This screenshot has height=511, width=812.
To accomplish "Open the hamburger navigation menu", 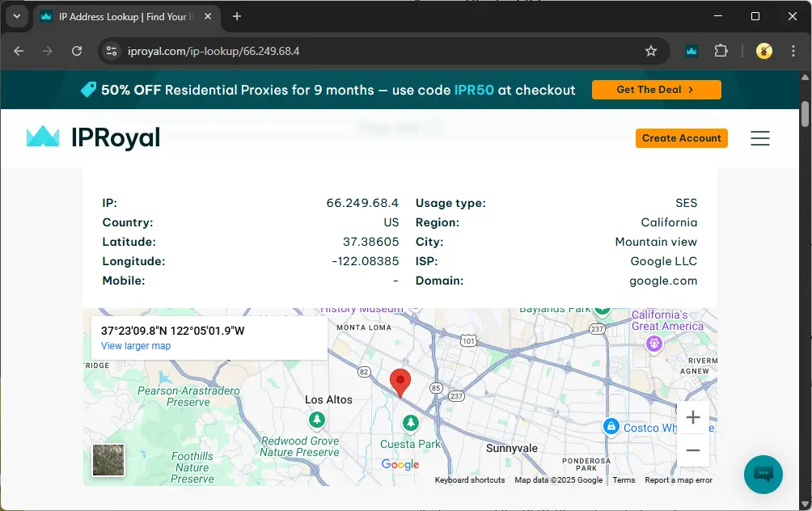I will pyautogui.click(x=759, y=138).
